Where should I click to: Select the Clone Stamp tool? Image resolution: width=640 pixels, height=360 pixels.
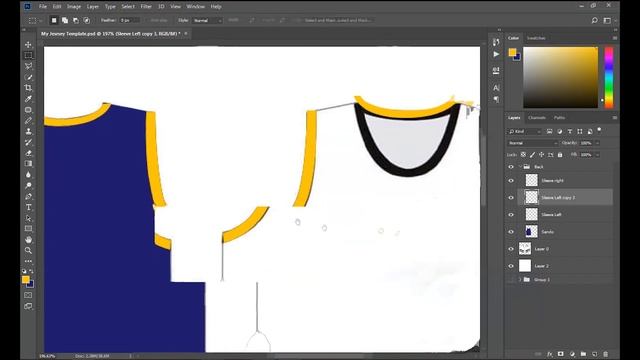(28, 131)
